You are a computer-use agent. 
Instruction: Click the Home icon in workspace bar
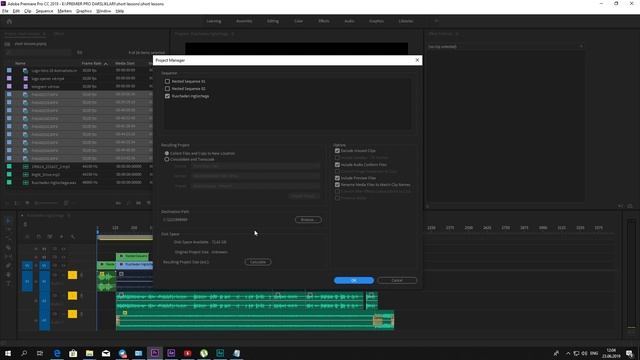coord(9,21)
